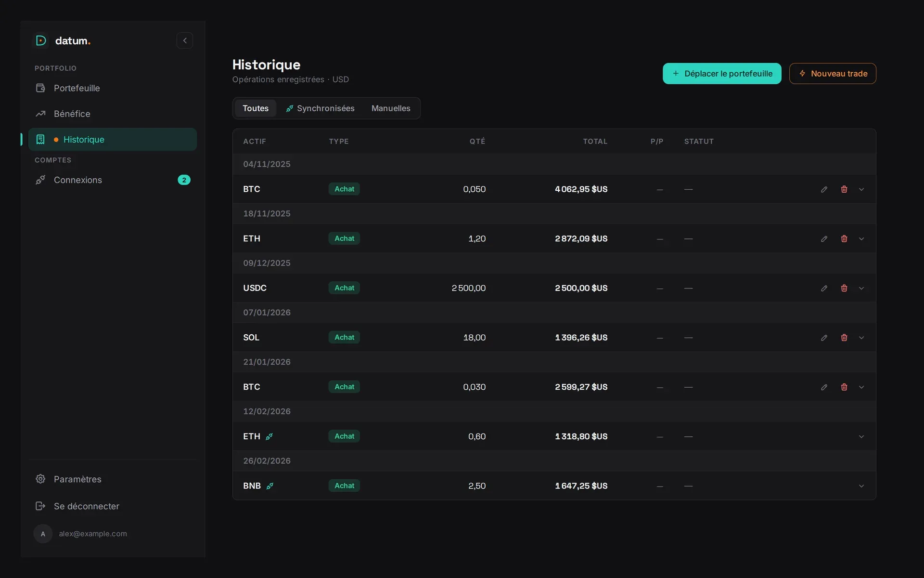This screenshot has height=578, width=924.
Task: Click the QTÉ column header
Action: tap(477, 141)
